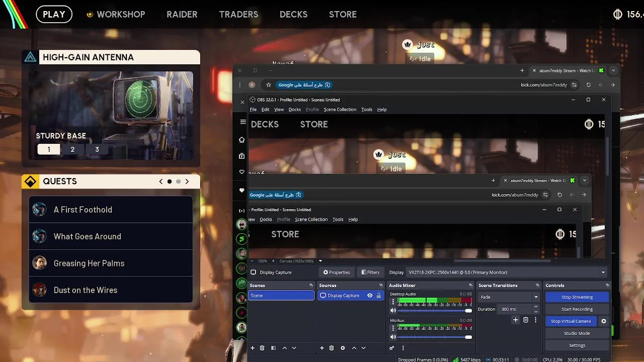This screenshot has width=644, height=362.
Task: Open File menu in OBS
Action: (253, 110)
